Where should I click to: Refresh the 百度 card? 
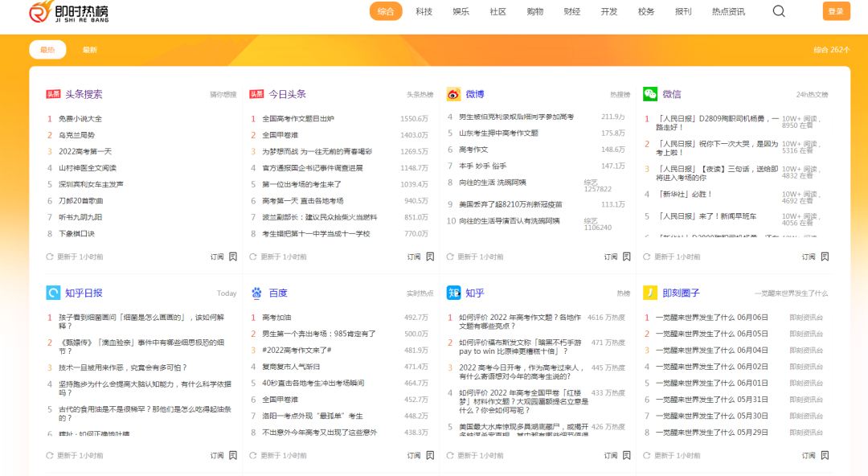[x=253, y=456]
